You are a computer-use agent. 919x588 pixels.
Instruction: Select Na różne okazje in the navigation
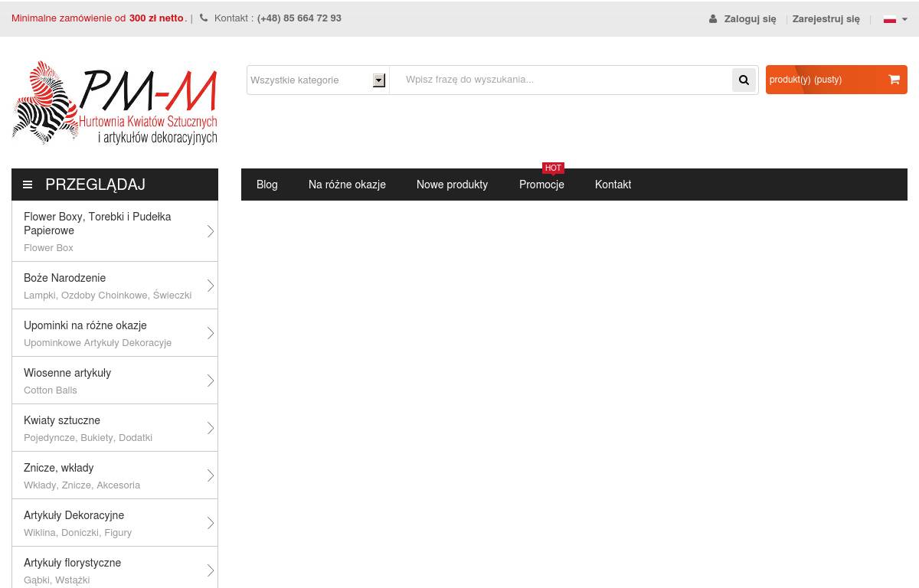pyautogui.click(x=347, y=185)
